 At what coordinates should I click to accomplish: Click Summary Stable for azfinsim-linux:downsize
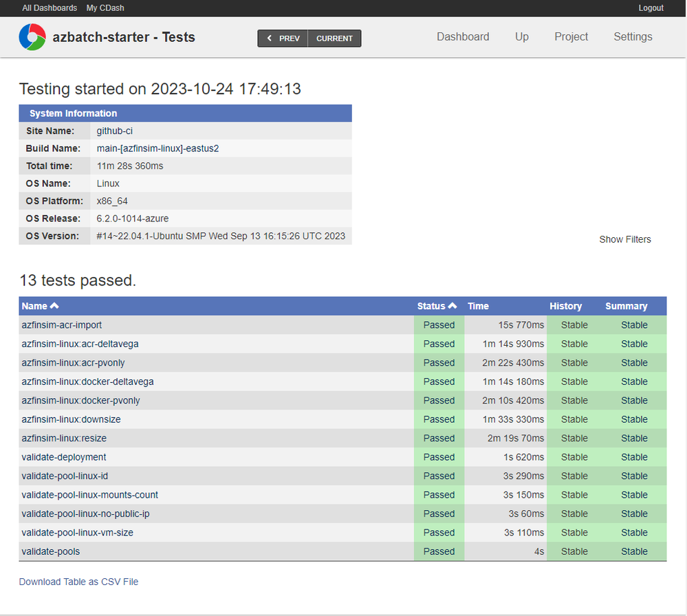click(x=634, y=419)
